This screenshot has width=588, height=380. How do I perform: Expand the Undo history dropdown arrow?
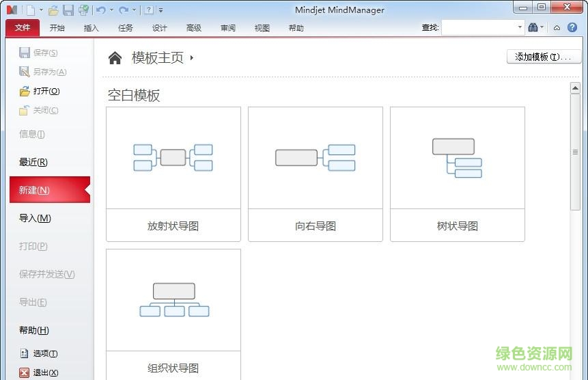[x=111, y=10]
